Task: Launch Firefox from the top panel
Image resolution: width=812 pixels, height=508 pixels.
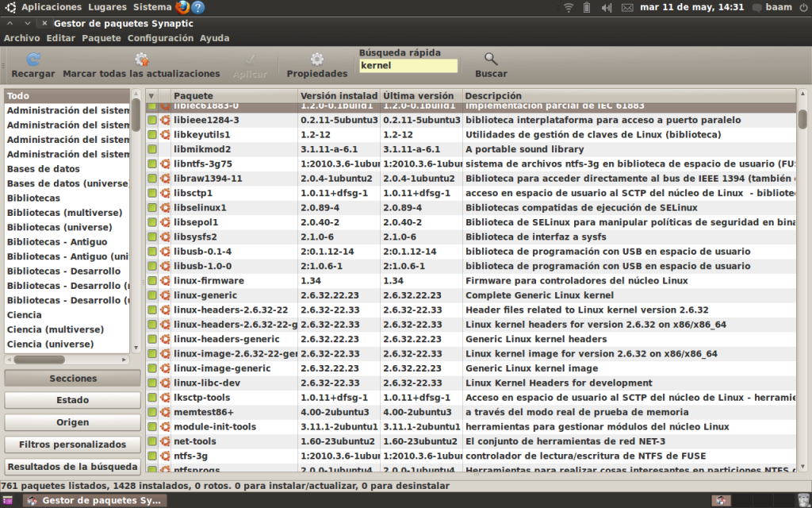Action: coord(182,7)
